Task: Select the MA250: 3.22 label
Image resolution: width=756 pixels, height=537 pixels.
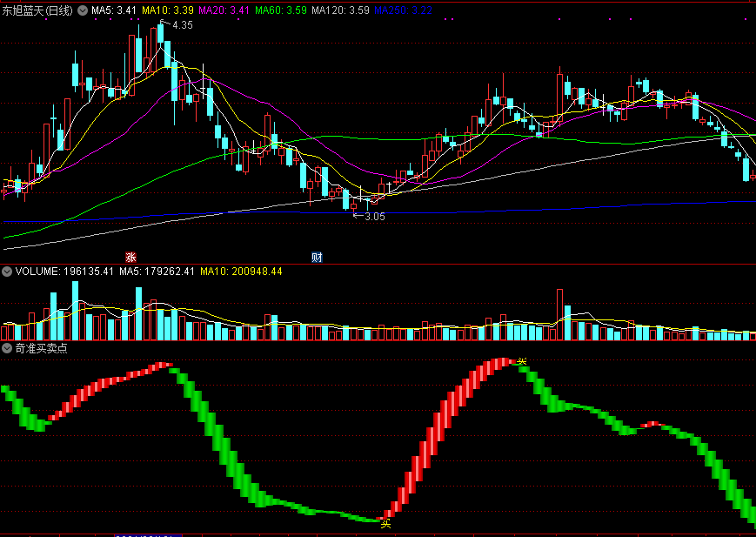Action: (x=403, y=10)
